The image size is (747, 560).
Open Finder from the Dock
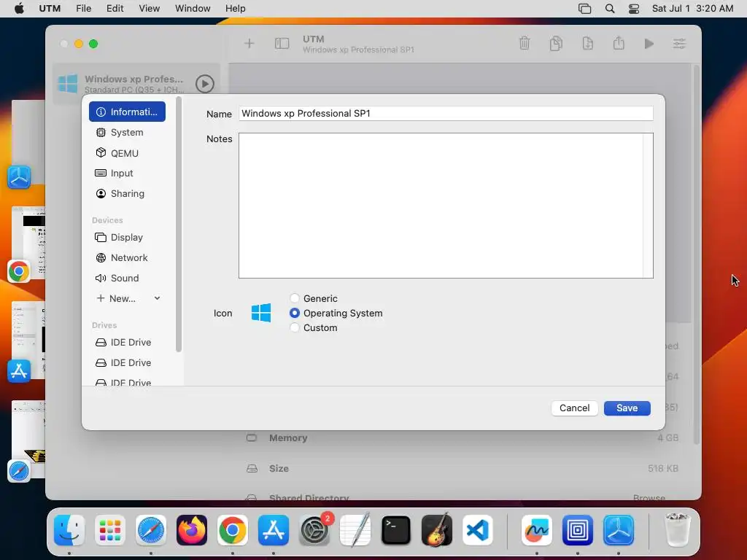coord(69,530)
